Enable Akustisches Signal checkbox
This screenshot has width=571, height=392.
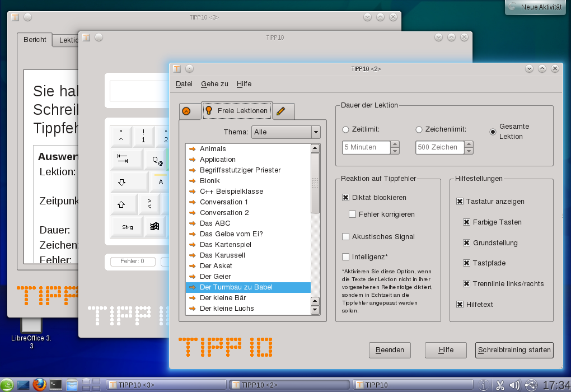coord(345,237)
